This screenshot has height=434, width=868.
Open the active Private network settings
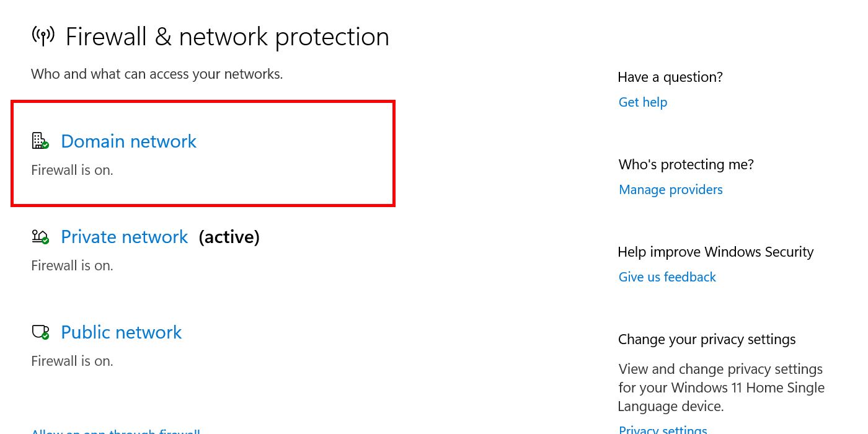124,236
